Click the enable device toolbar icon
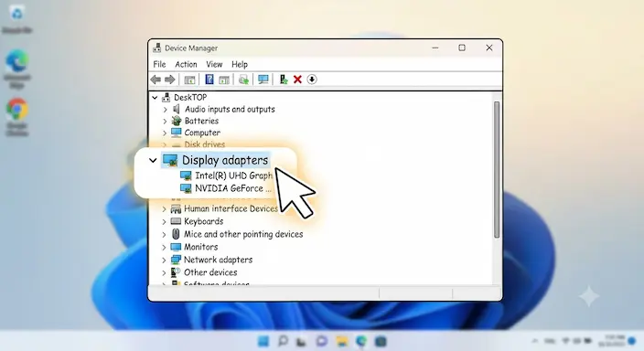This screenshot has width=644, height=351. [x=283, y=80]
